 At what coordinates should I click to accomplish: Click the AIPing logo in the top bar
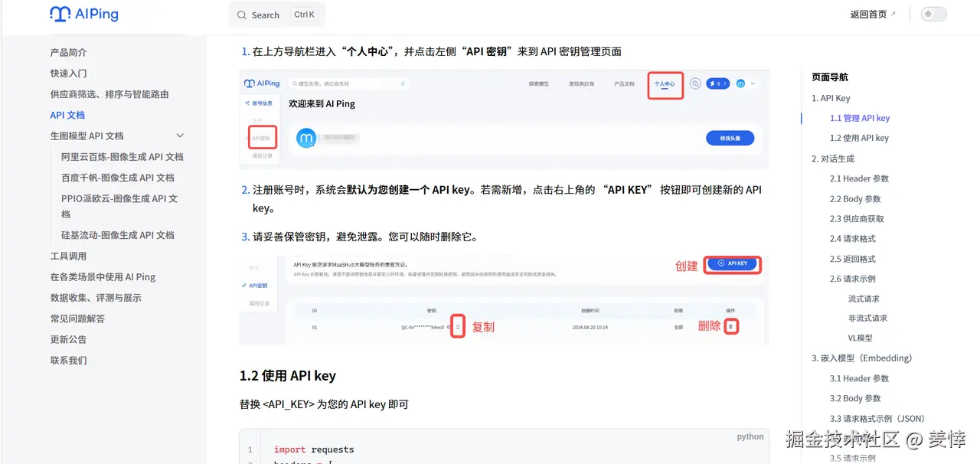click(x=84, y=14)
